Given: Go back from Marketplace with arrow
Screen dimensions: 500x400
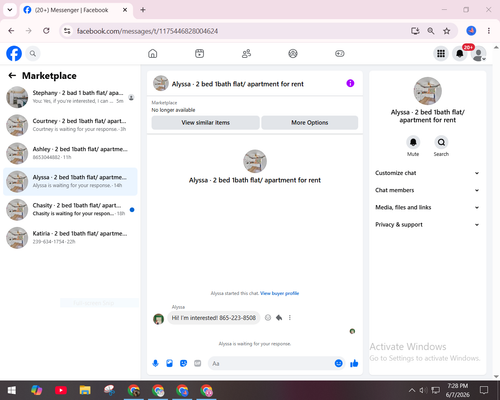Looking at the screenshot, I should 12,76.
